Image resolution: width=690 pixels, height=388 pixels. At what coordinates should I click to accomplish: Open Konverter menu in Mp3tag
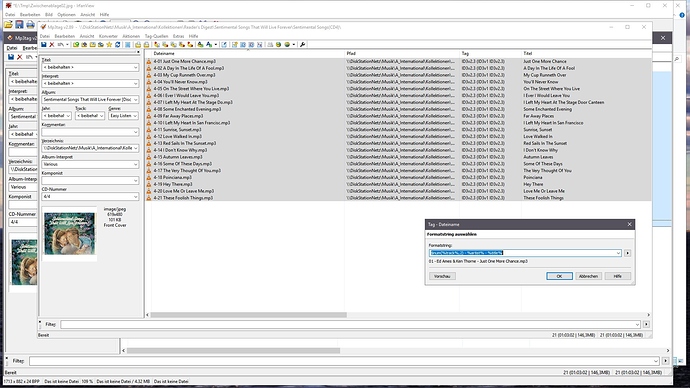pos(108,36)
